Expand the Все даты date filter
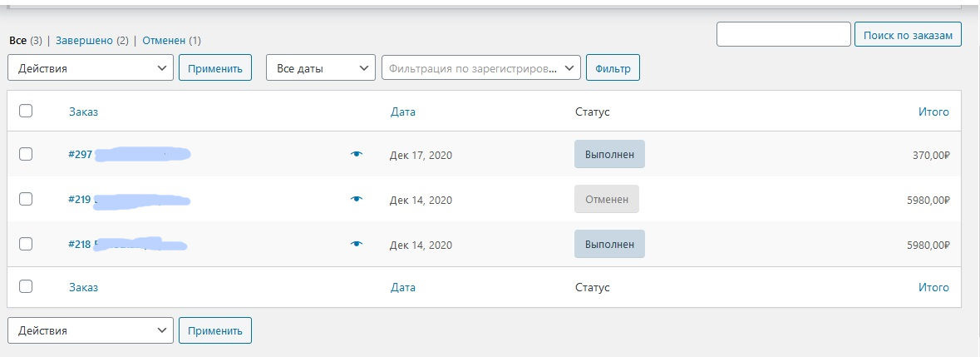The height and width of the screenshot is (357, 980). [320, 68]
